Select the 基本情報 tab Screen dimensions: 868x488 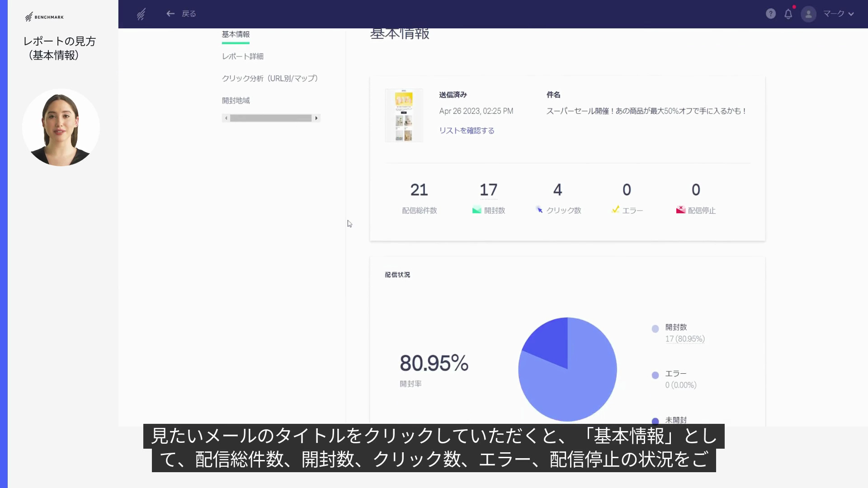coord(236,34)
